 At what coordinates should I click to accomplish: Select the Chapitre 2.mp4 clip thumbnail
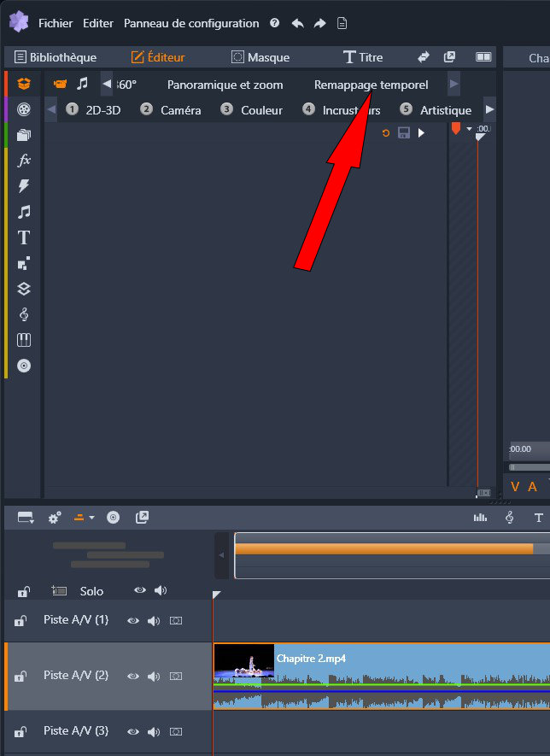pyautogui.click(x=244, y=662)
